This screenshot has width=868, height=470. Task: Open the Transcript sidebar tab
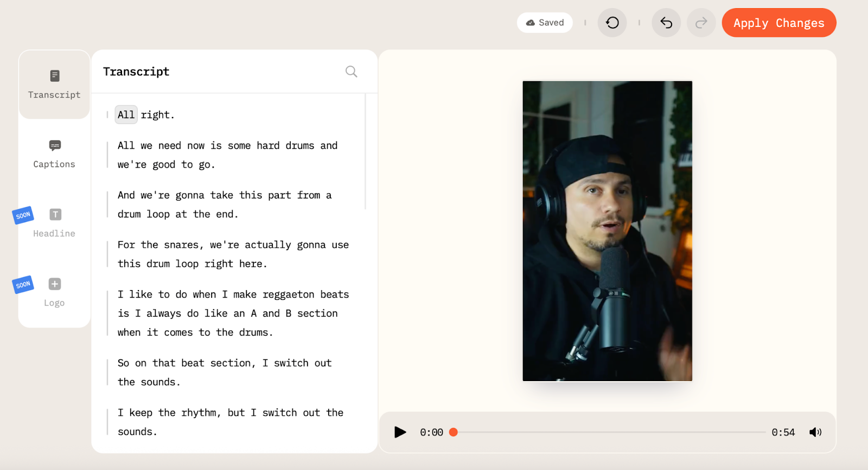(54, 85)
